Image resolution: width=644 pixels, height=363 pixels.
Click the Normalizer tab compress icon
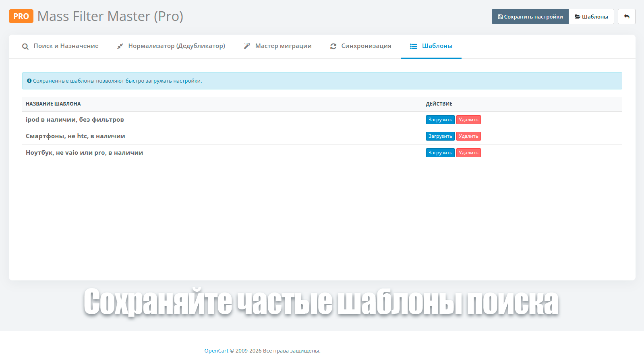120,46
